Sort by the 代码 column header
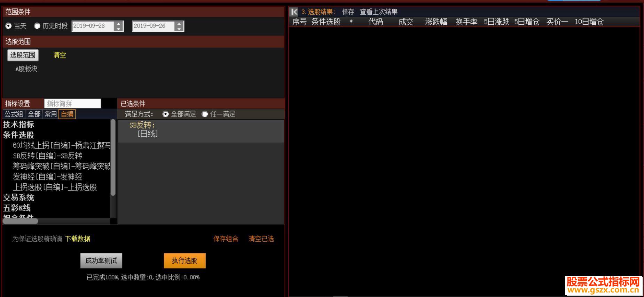Screen dimensions: 644x297 pos(376,22)
